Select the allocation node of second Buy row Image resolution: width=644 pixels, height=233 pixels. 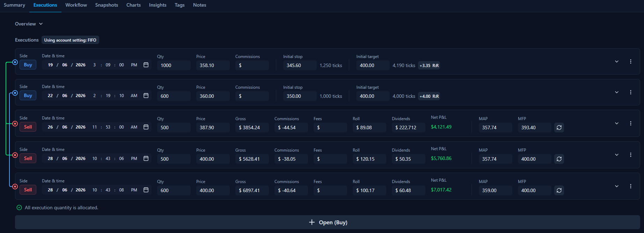(15, 93)
